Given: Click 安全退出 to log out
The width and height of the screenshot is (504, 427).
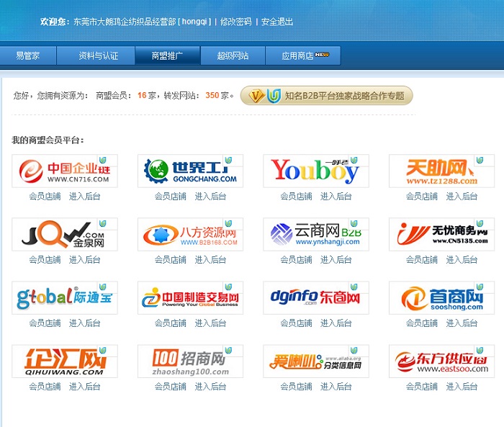Looking at the screenshot, I should coord(277,22).
